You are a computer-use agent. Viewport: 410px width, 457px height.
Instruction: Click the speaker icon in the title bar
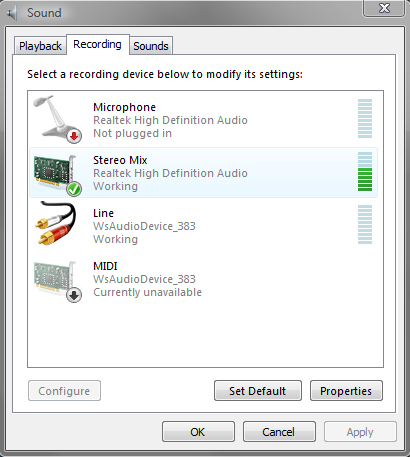coord(12,13)
